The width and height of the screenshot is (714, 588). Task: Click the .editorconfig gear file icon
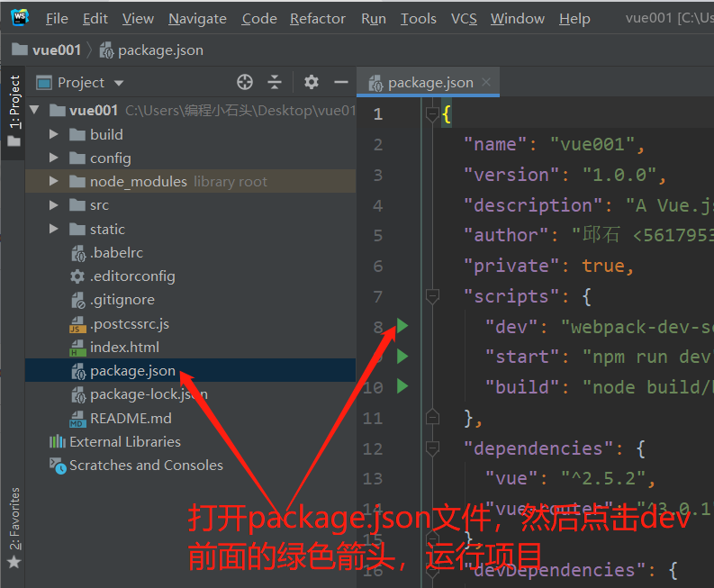pyautogui.click(x=77, y=276)
